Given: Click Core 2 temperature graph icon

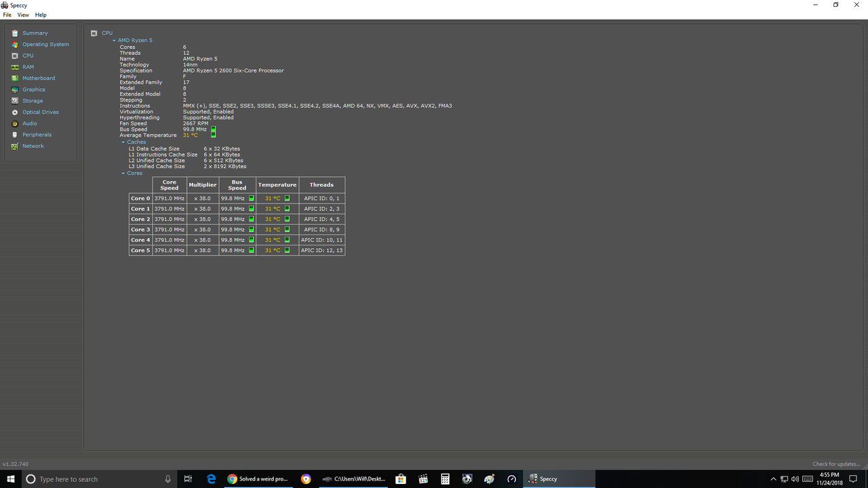Looking at the screenshot, I should [287, 219].
